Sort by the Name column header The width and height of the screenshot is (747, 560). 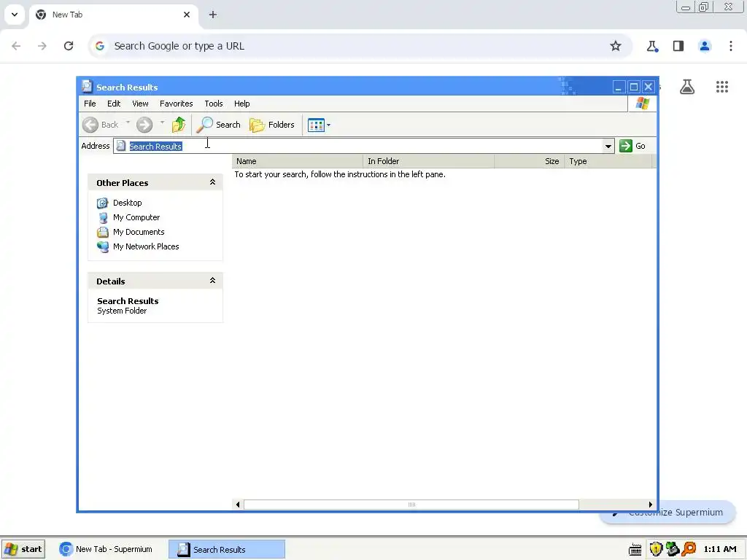(x=298, y=161)
